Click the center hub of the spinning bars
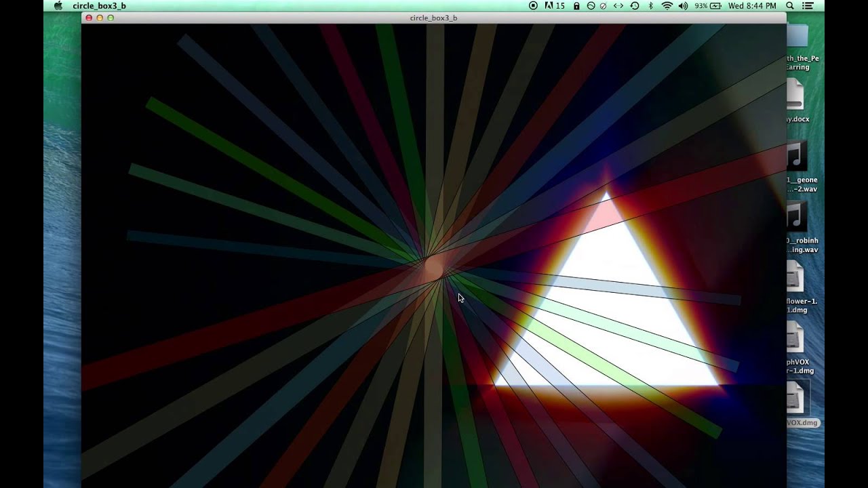Image resolution: width=868 pixels, height=488 pixels. (433, 268)
